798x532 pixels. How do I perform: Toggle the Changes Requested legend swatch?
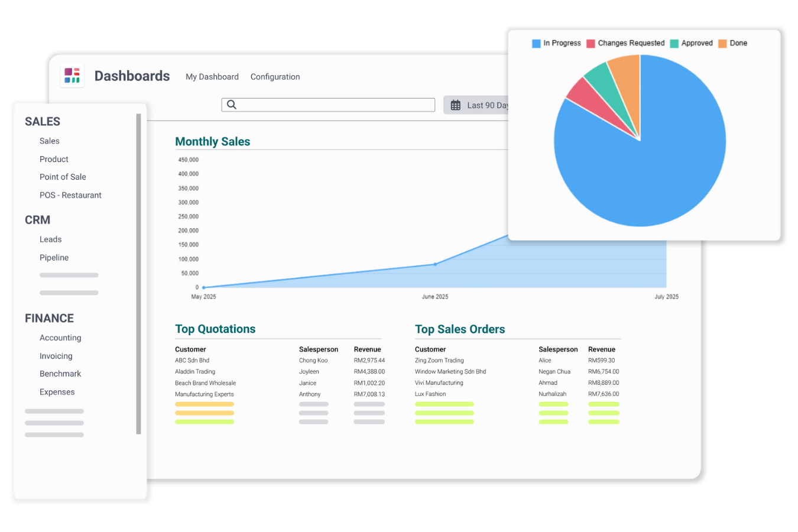click(591, 44)
